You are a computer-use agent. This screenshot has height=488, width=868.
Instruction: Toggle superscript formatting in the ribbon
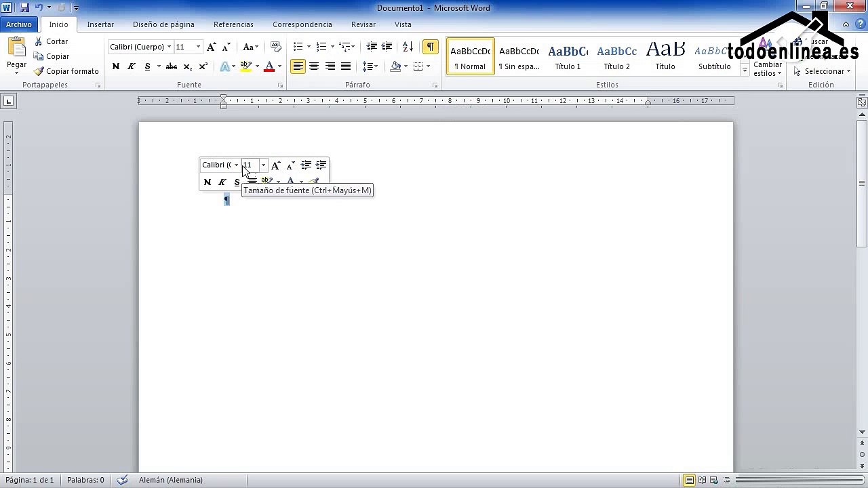click(x=203, y=66)
